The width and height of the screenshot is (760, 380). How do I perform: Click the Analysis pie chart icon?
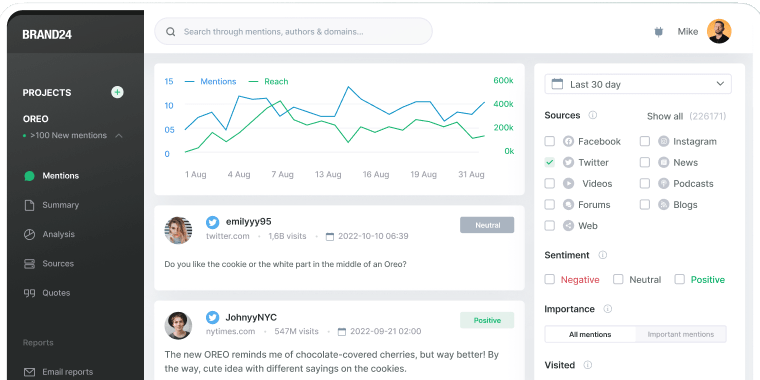pyautogui.click(x=30, y=235)
